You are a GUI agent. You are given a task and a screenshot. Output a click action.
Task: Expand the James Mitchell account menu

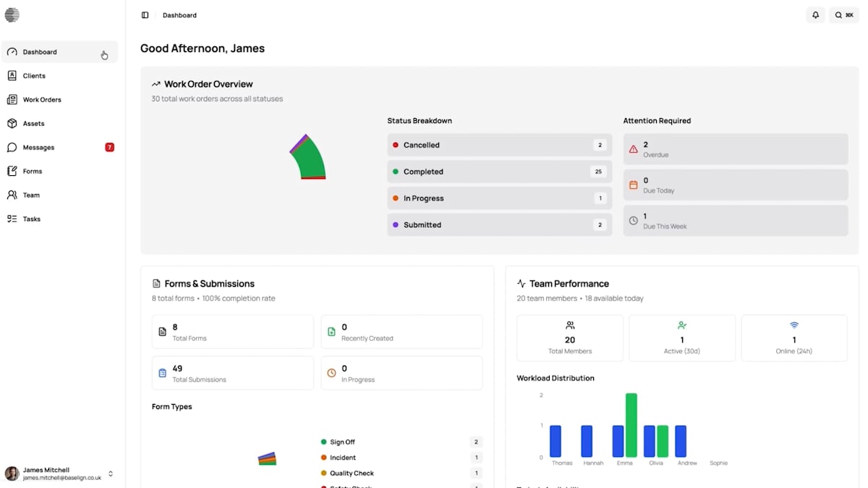point(111,474)
